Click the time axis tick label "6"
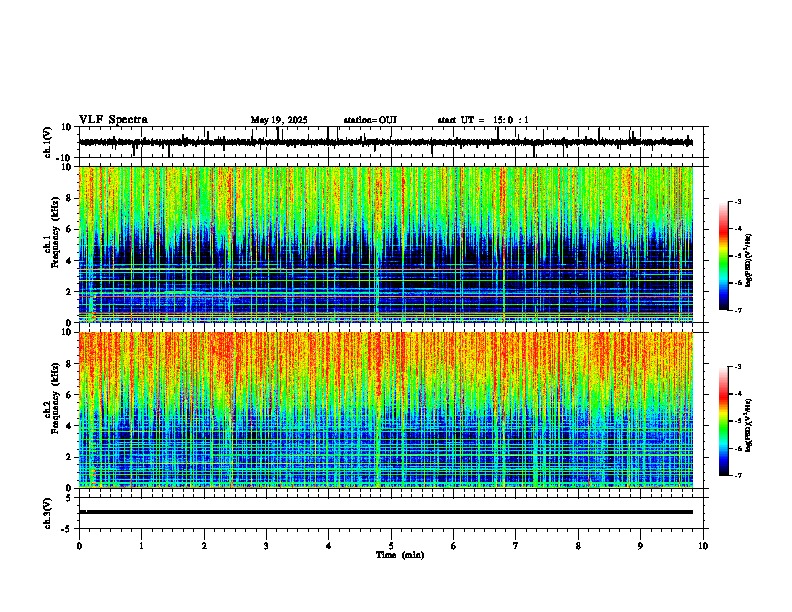Screen dimensions: 792x612 454,546
